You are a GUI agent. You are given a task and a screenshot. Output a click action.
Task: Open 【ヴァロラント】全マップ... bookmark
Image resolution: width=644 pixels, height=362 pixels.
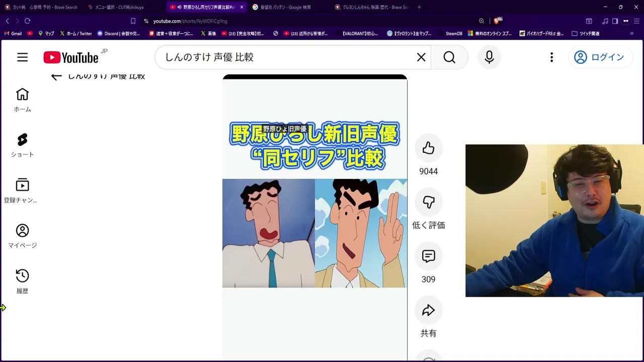coord(409,34)
